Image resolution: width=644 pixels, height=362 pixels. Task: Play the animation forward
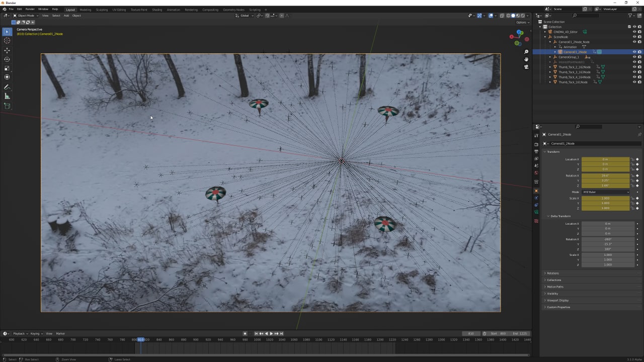point(271,333)
